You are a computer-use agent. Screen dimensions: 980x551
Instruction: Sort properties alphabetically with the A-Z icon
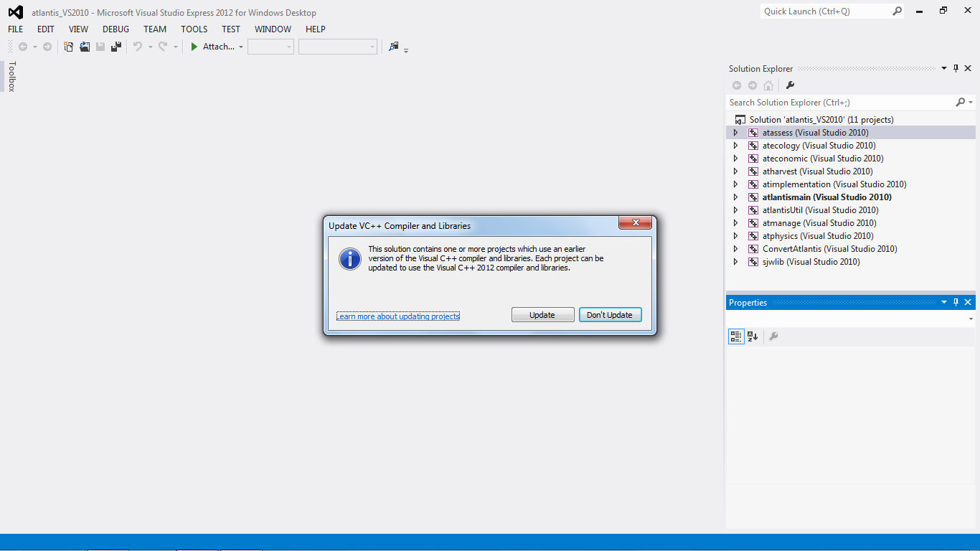pyautogui.click(x=753, y=336)
